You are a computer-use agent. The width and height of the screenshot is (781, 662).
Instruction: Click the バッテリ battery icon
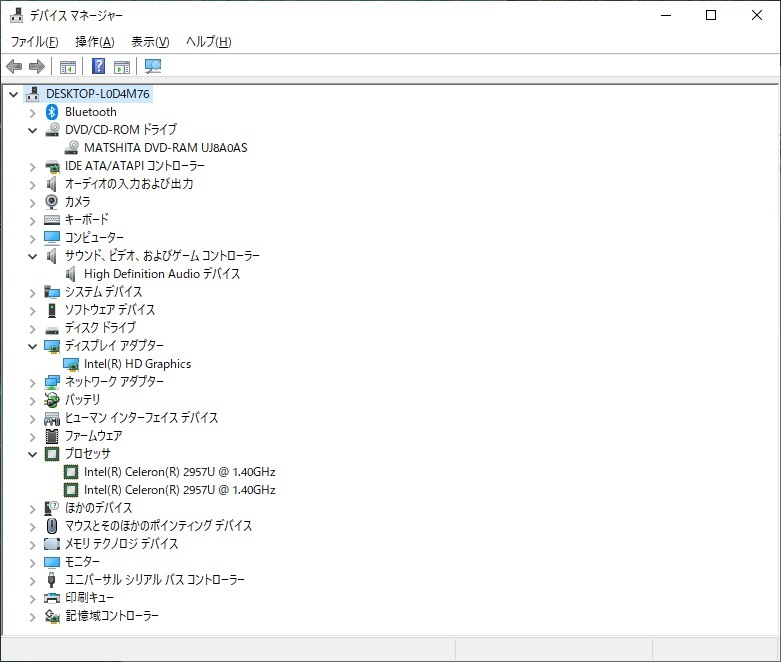point(52,399)
